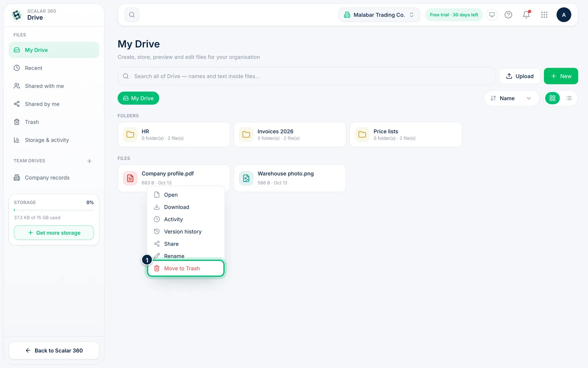Focus the Search all of Drive field

click(x=306, y=76)
